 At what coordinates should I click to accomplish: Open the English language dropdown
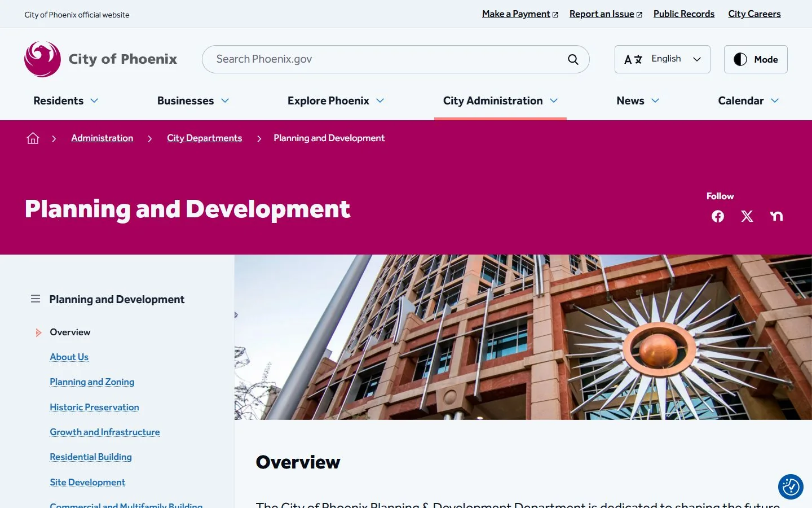tap(663, 59)
